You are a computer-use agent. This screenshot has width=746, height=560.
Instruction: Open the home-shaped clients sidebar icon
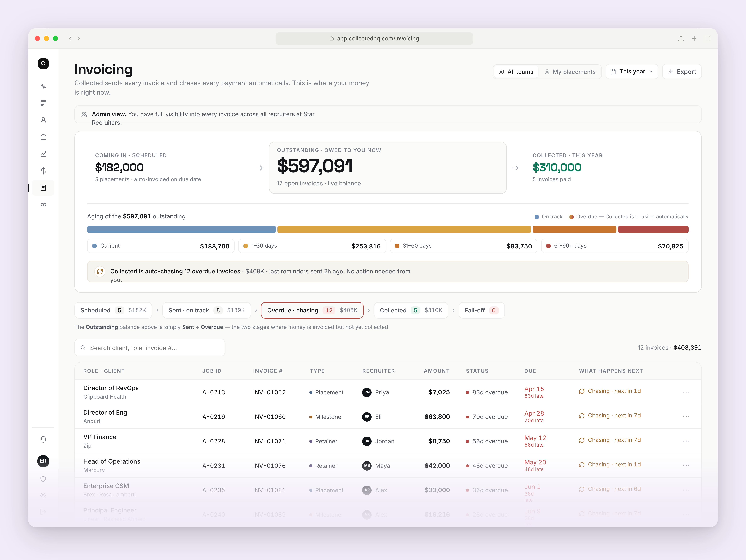tap(43, 137)
